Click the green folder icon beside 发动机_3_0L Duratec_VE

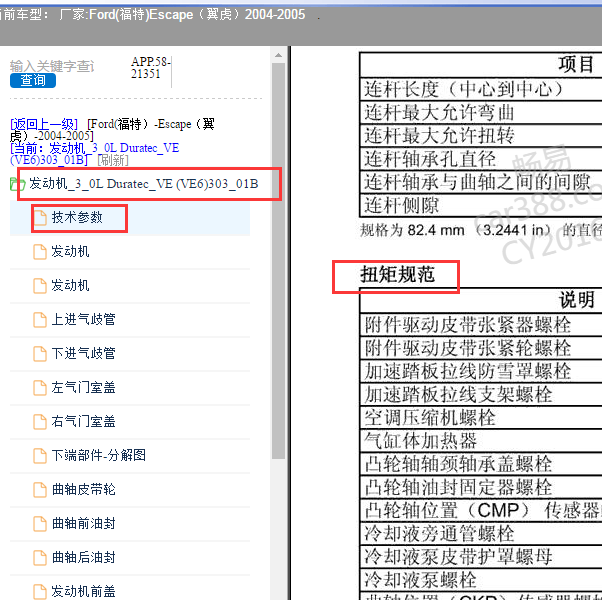point(17,184)
